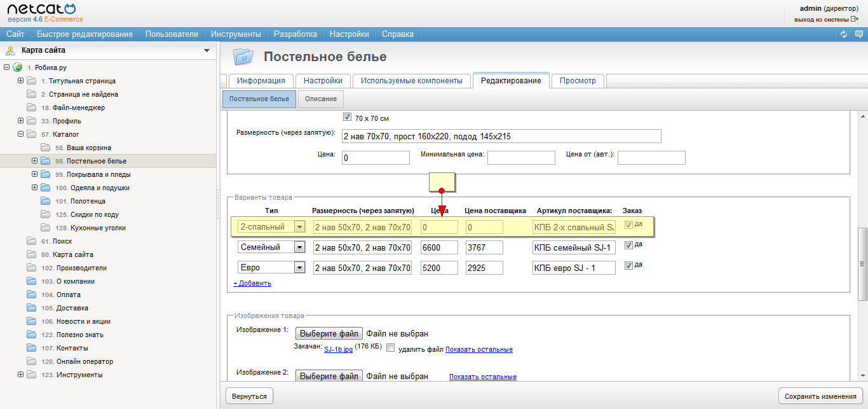Click the vertical scrollbar thumb
This screenshot has height=409, width=868.
click(862, 263)
